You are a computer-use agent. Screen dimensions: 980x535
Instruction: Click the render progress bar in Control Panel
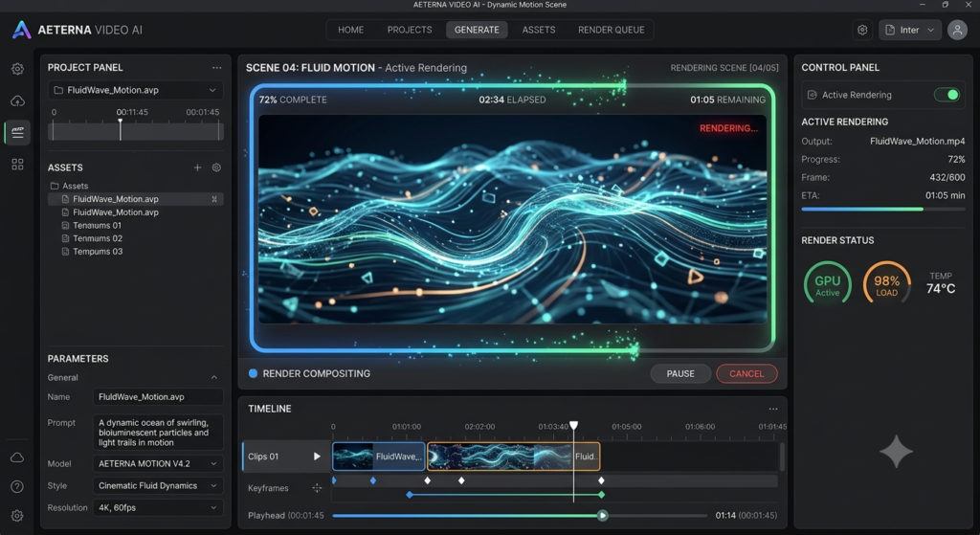[x=883, y=210]
